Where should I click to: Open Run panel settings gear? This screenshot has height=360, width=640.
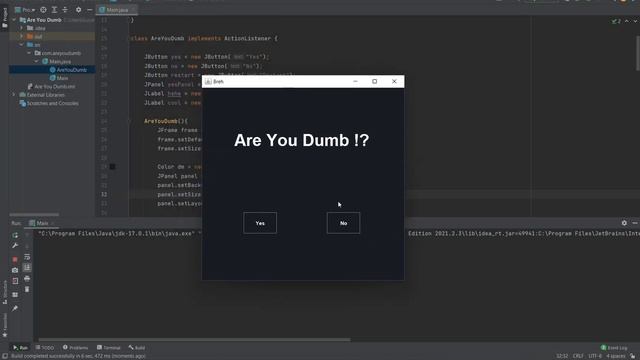tap(624, 223)
